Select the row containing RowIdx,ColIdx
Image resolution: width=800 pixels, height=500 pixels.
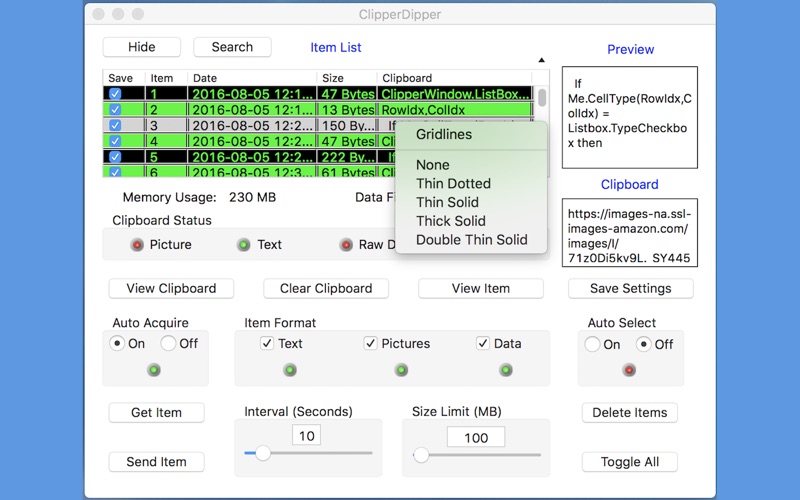pyautogui.click(x=317, y=110)
